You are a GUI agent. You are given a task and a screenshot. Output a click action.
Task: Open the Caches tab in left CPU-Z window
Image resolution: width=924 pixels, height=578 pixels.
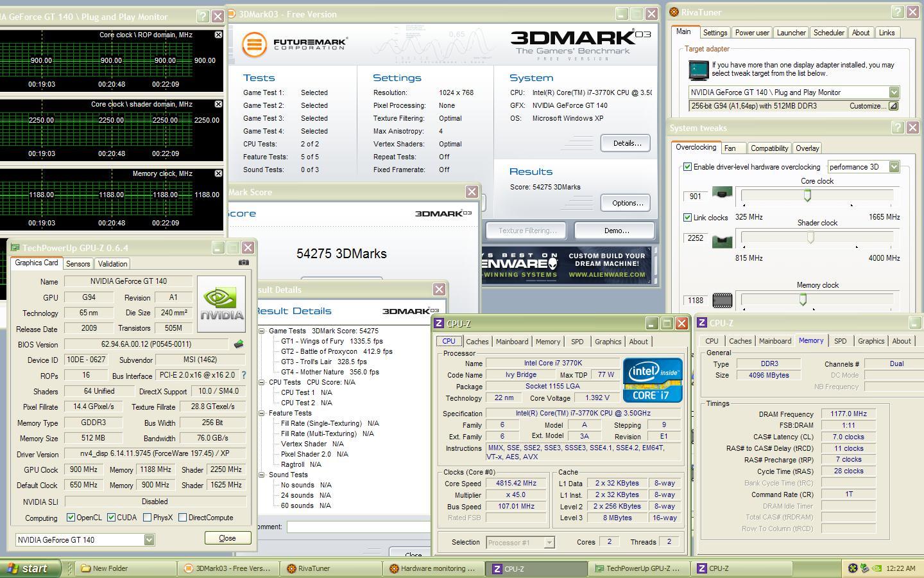click(477, 342)
